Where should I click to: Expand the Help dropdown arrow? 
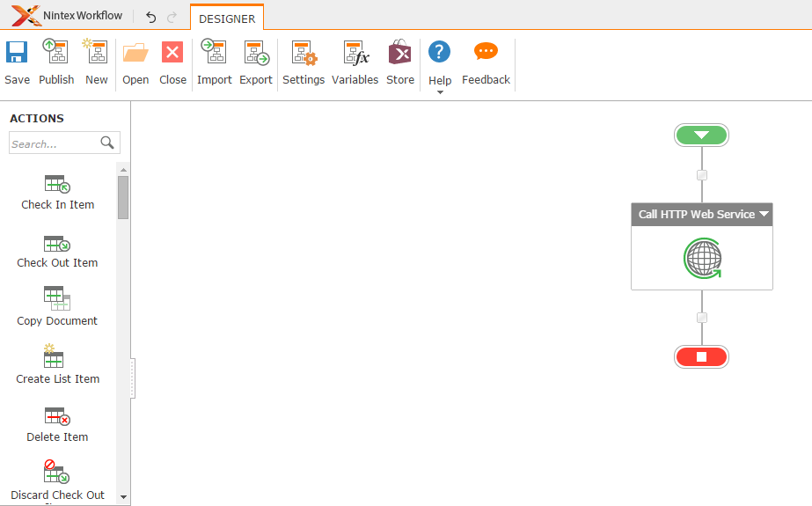click(x=440, y=92)
